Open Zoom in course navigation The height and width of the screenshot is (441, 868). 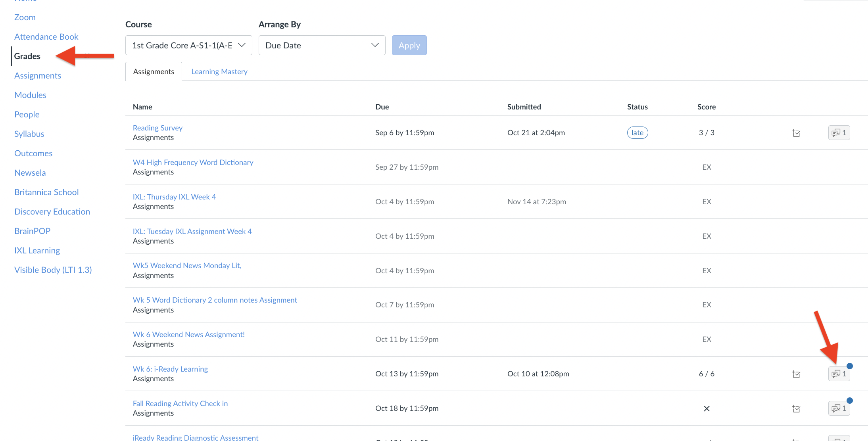pyautogui.click(x=25, y=17)
